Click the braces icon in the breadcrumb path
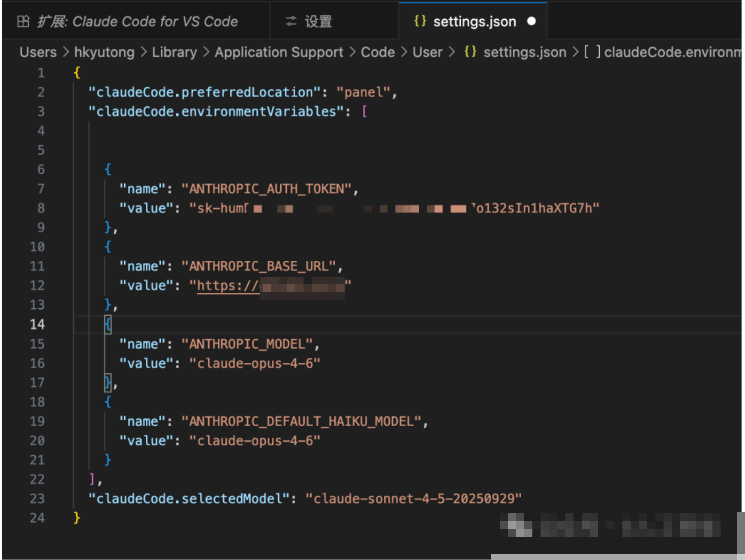745x560 pixels. tap(470, 52)
